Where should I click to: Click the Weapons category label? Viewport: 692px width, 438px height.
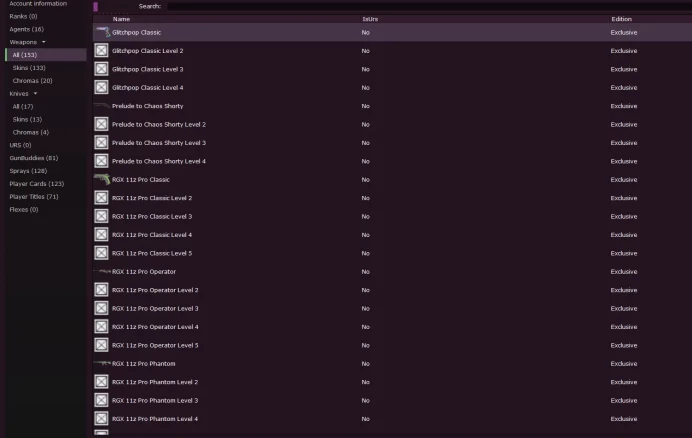click(x=23, y=42)
